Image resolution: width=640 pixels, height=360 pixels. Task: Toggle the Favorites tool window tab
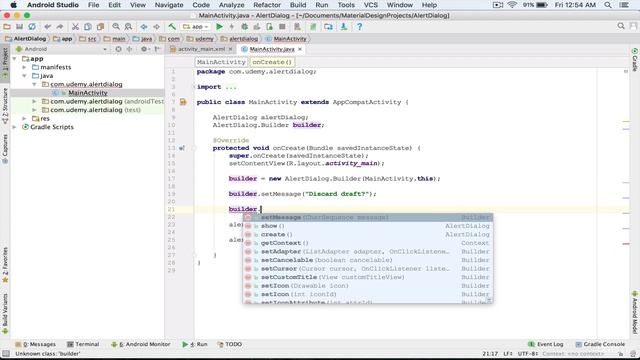(x=5, y=264)
